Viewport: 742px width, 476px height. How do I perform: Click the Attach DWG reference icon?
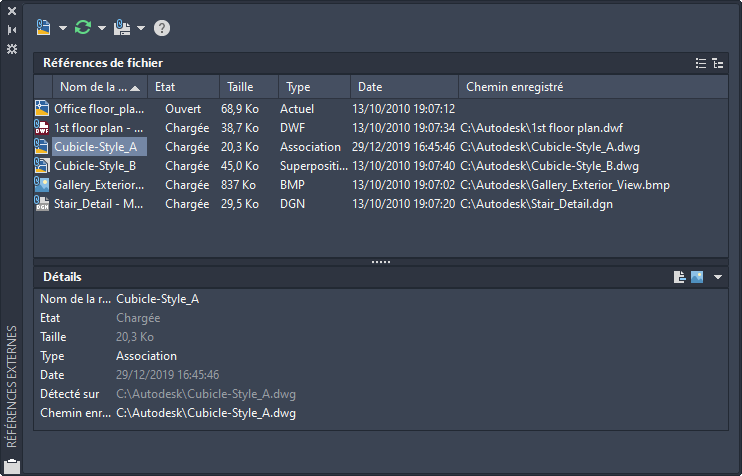coord(44,28)
